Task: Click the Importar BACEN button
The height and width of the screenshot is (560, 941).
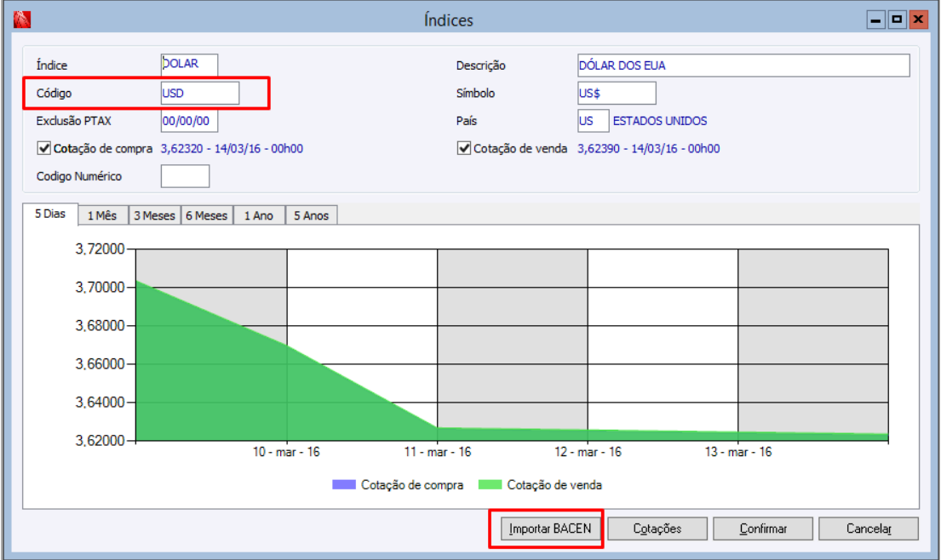Action: 550,529
